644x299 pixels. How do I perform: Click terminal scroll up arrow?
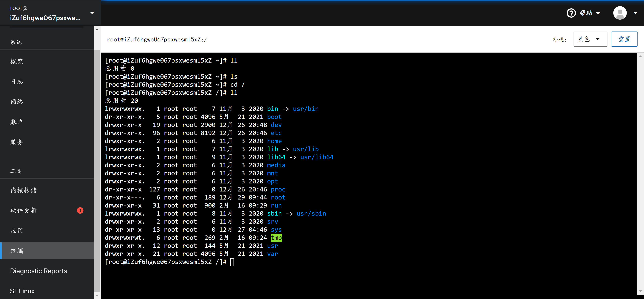[640, 57]
